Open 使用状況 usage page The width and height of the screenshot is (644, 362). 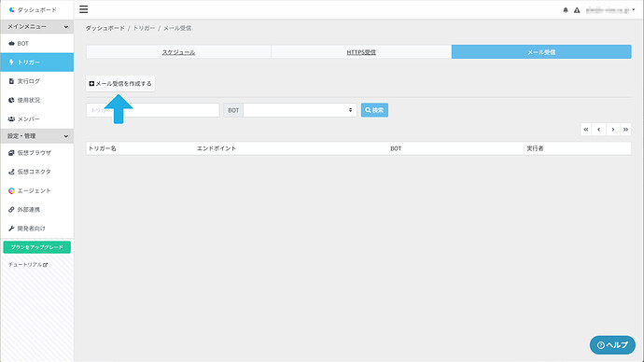[37, 100]
